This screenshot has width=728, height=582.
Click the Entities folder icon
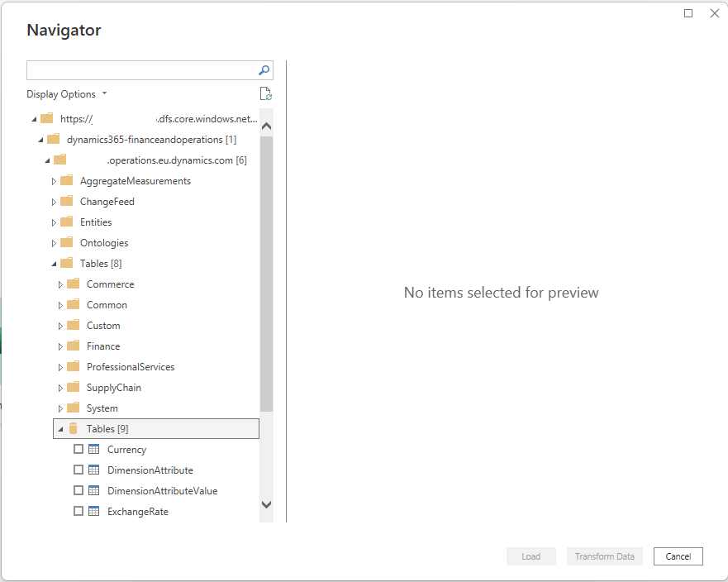pyautogui.click(x=66, y=222)
